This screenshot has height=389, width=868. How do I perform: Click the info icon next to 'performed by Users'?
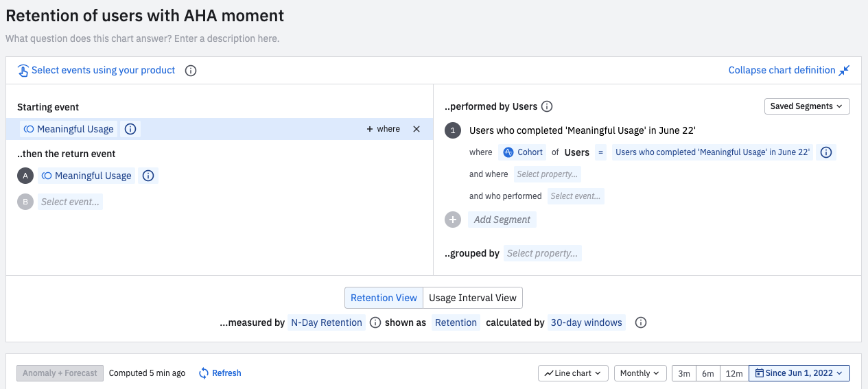547,106
